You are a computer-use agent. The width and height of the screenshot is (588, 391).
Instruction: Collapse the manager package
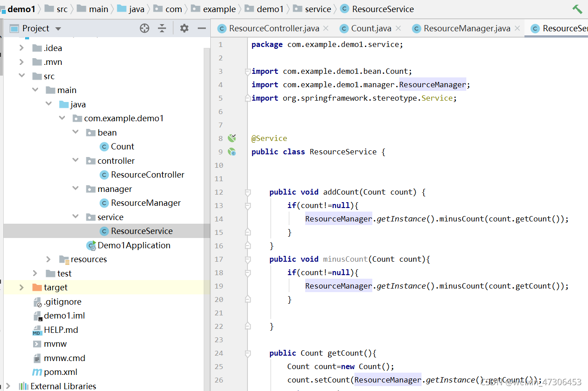click(75, 189)
